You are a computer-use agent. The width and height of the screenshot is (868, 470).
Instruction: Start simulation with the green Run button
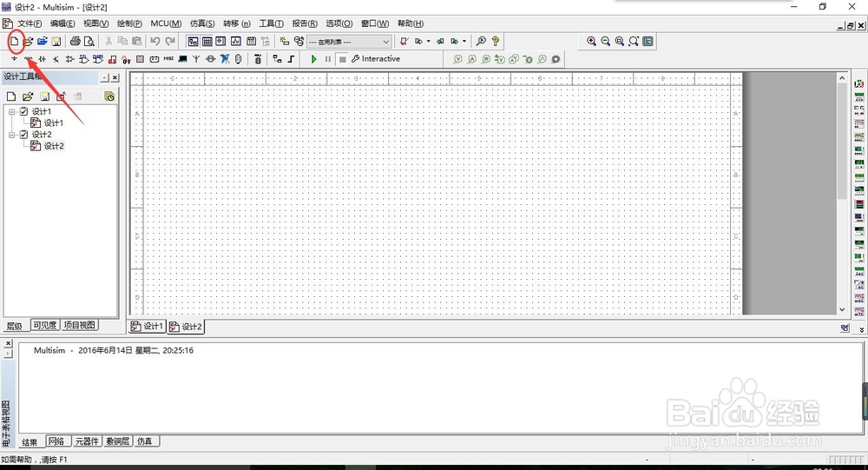(314, 59)
